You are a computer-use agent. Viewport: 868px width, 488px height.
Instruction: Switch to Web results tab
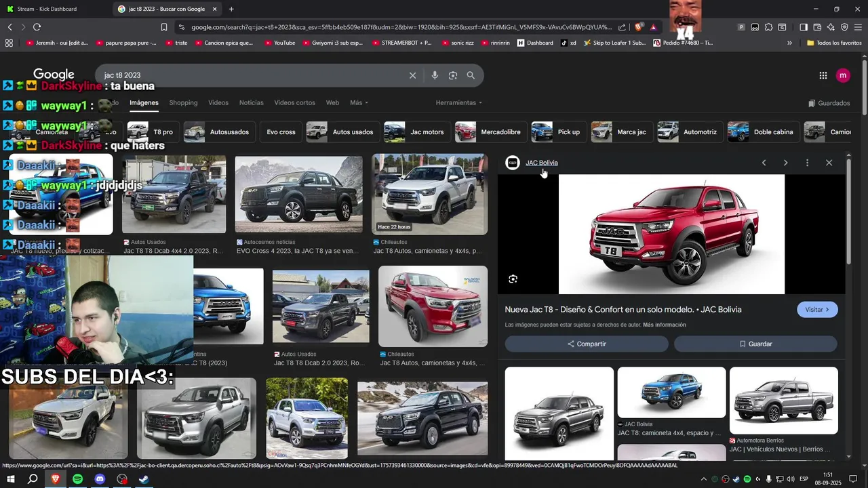(332, 103)
